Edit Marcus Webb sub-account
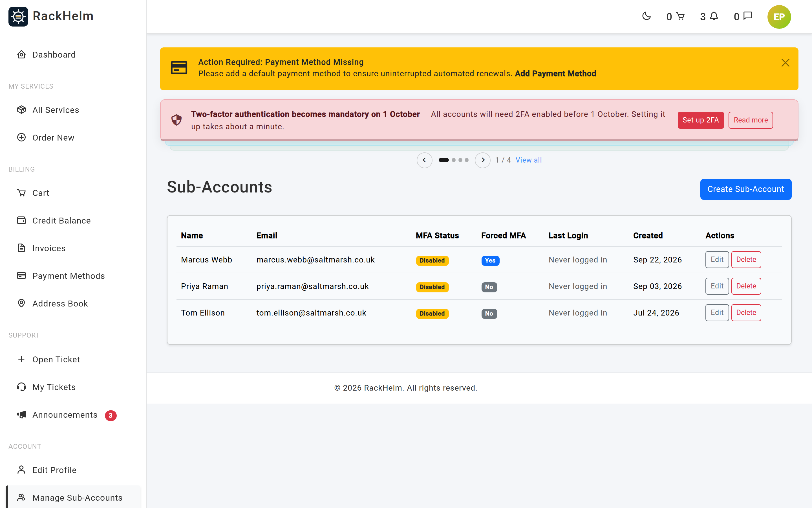The width and height of the screenshot is (812, 508). click(x=717, y=259)
